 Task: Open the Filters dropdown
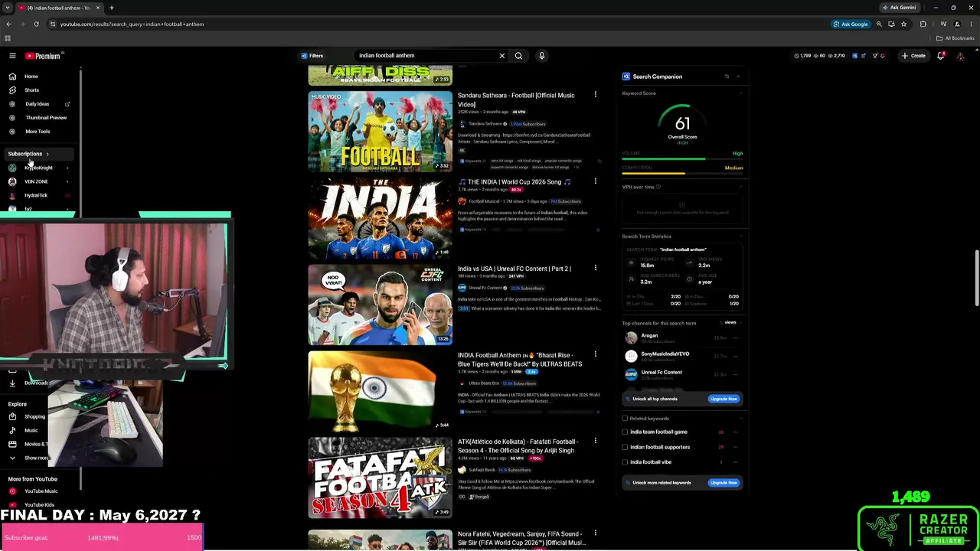(312, 56)
